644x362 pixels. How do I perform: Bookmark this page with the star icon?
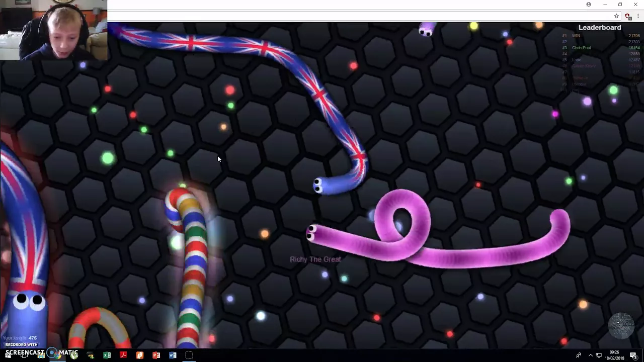point(616,16)
